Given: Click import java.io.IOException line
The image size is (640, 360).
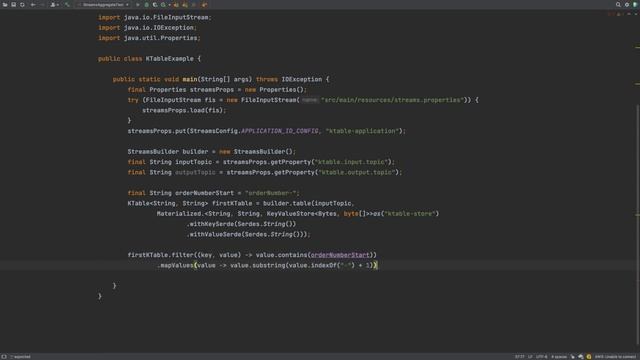Looking at the screenshot, I should click(x=147, y=27).
